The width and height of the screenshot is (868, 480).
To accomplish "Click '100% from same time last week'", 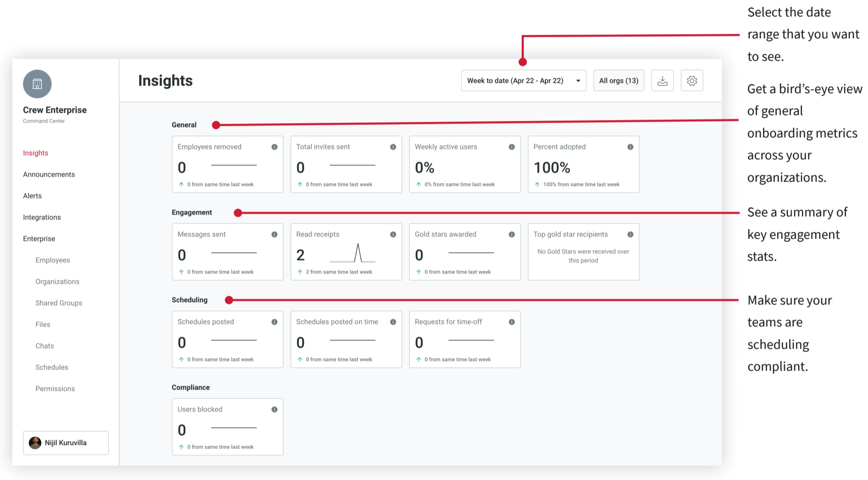I will pos(581,184).
